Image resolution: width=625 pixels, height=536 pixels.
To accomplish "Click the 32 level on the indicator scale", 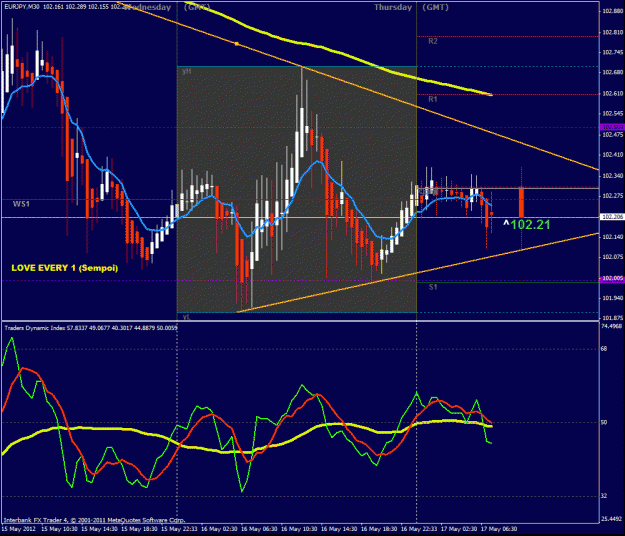I will [604, 496].
